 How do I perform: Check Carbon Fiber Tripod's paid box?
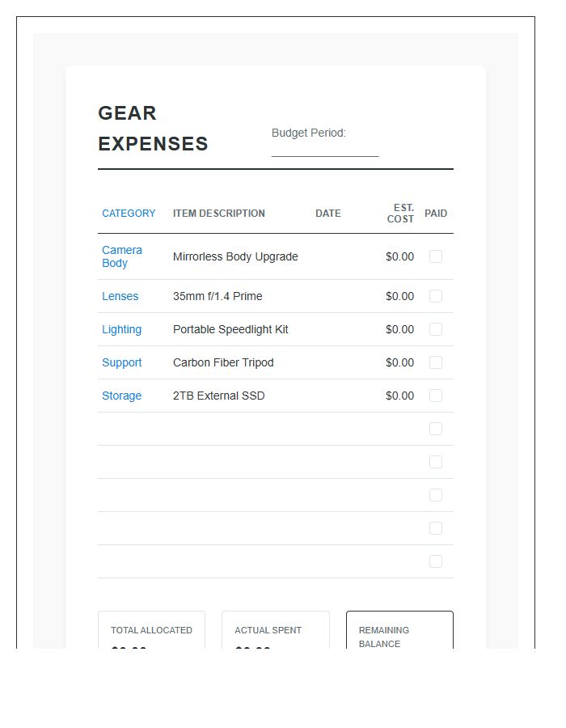(436, 362)
